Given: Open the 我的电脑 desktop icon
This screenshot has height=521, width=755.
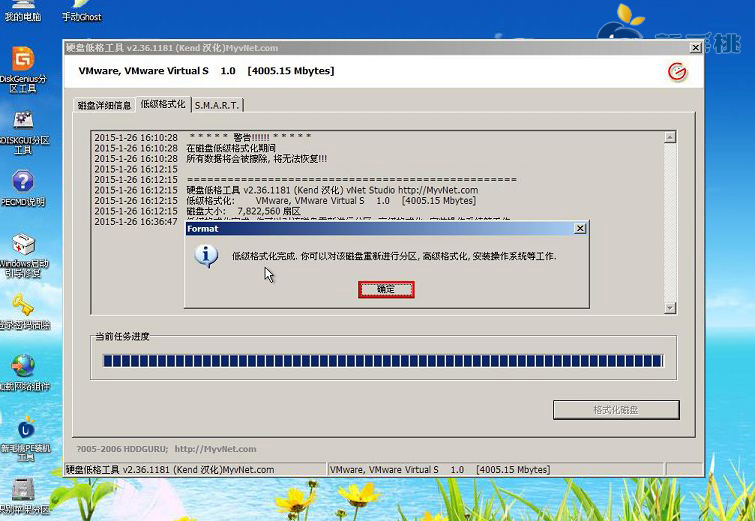Looking at the screenshot, I should pyautogui.click(x=23, y=12).
